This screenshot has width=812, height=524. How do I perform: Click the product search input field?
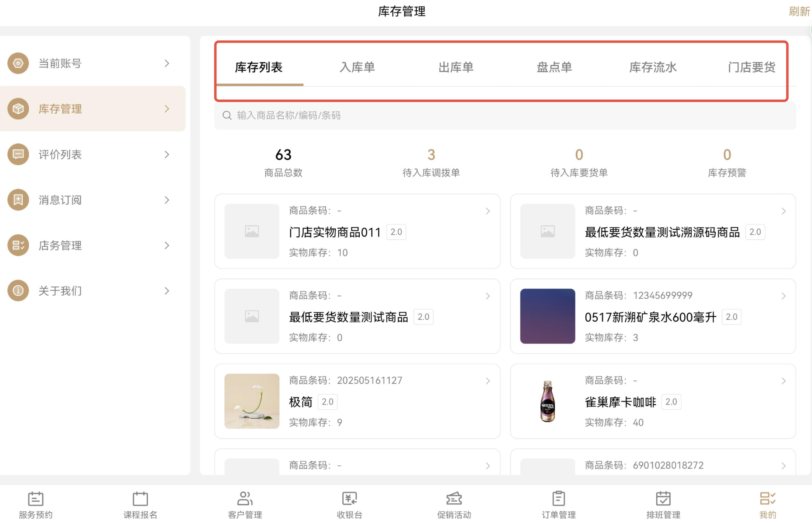[x=505, y=115]
